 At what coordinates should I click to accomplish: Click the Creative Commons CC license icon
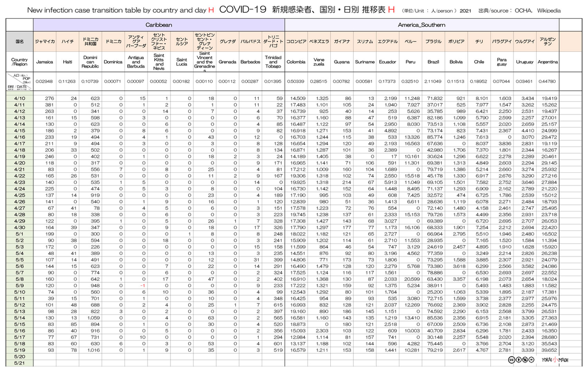click(512, 360)
